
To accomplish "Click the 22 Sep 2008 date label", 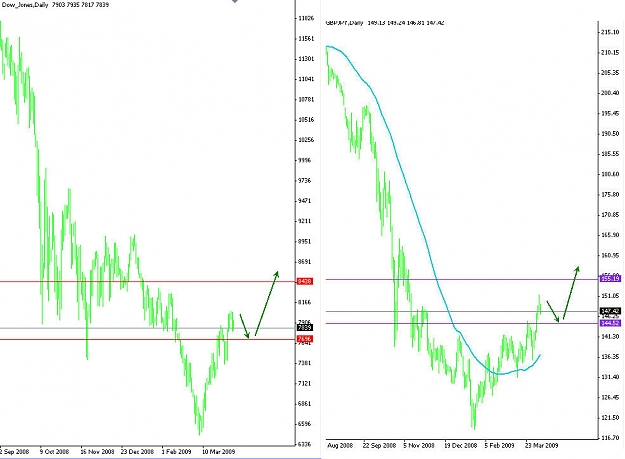I will 379,445.
